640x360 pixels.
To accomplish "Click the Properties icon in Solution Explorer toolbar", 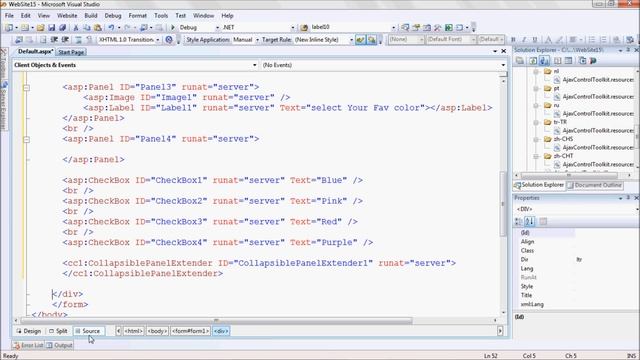I will point(520,61).
